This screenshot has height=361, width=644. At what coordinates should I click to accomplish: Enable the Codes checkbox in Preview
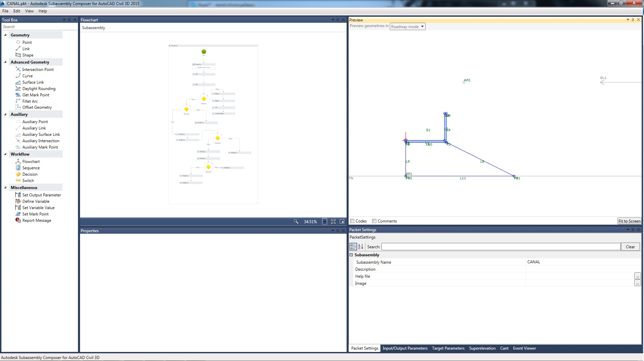(x=352, y=221)
